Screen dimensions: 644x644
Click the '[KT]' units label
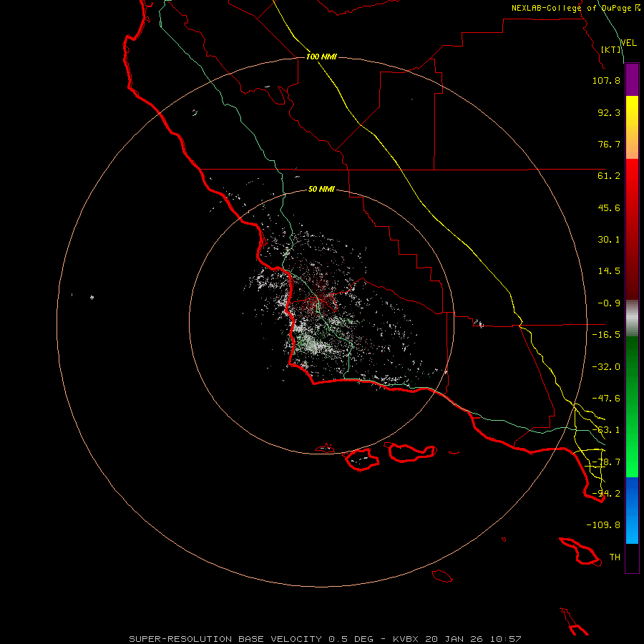611,49
